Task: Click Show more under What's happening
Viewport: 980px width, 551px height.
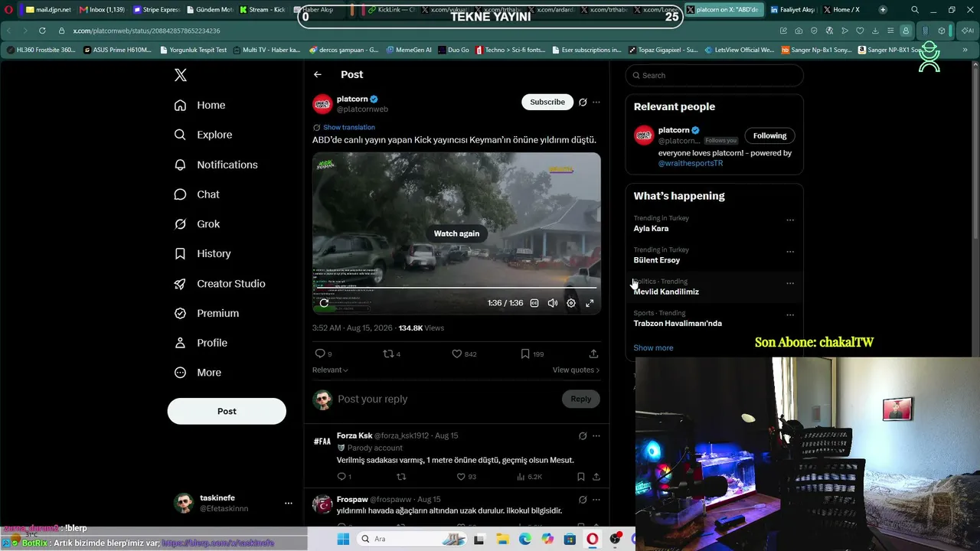Action: pyautogui.click(x=653, y=347)
